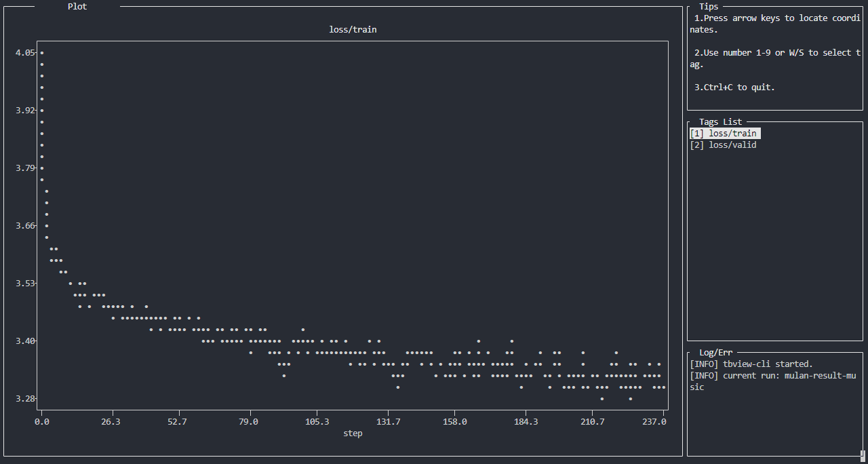Click the 26.3 x-axis tick label

(111, 422)
